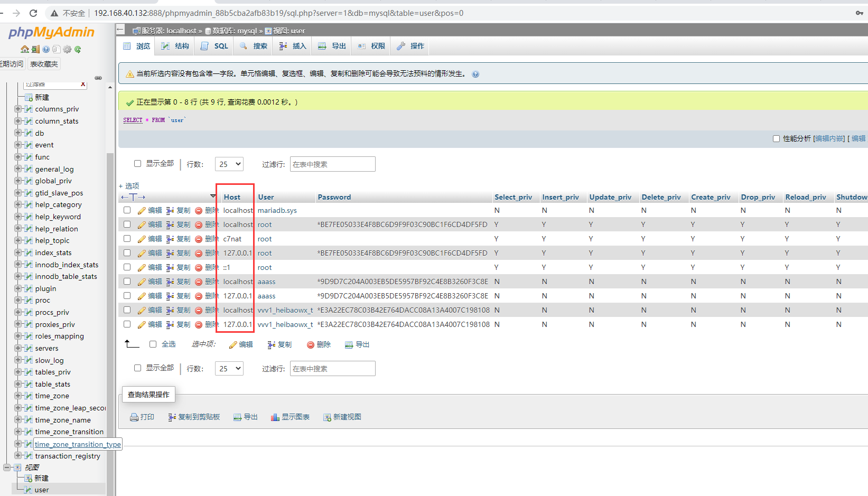Click top filter rows search field
Viewport: 868px width, 496px height.
[333, 164]
